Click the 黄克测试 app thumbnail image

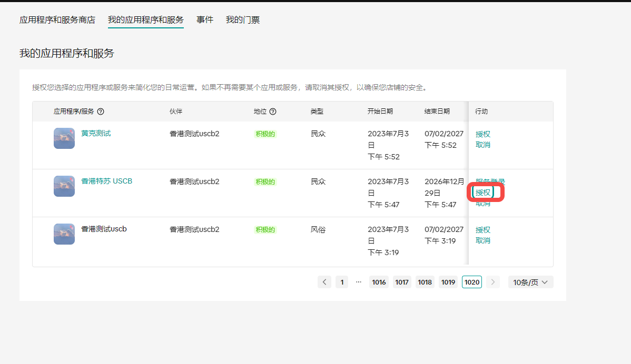(64, 138)
